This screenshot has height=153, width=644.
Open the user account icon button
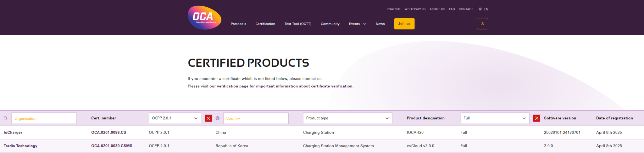tap(482, 24)
